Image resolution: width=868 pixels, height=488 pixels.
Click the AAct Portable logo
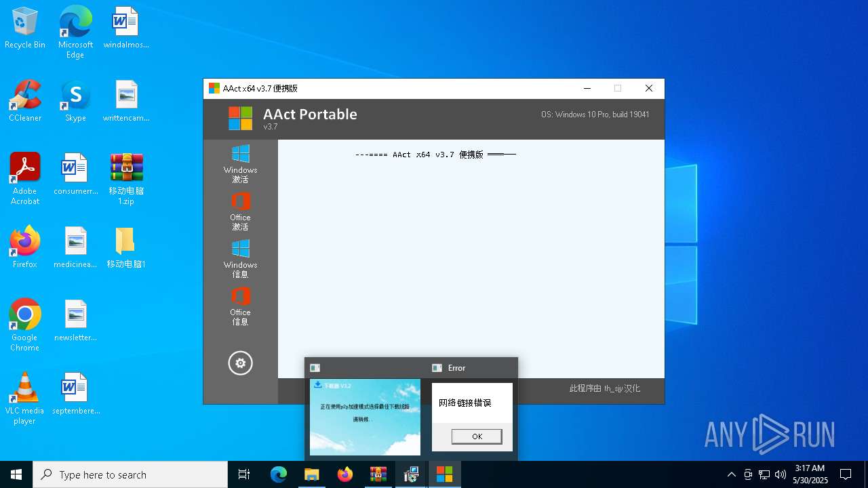point(240,119)
